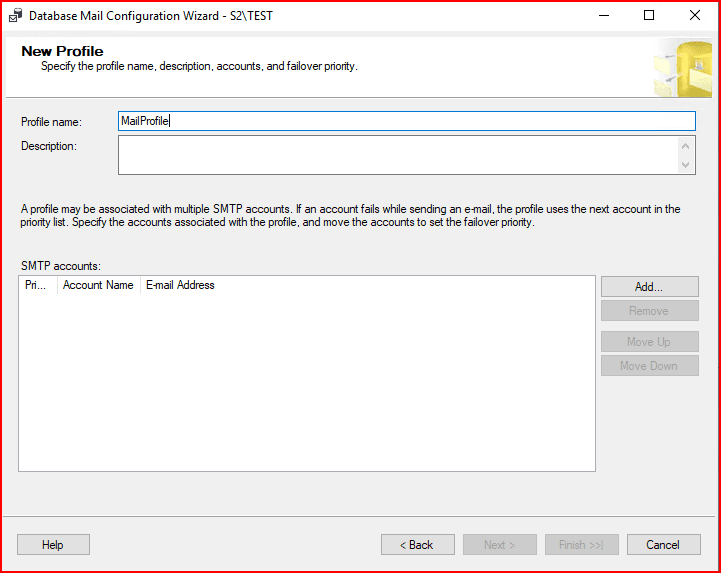The image size is (721, 573).
Task: Open Help for the wizard
Action: click(53, 545)
